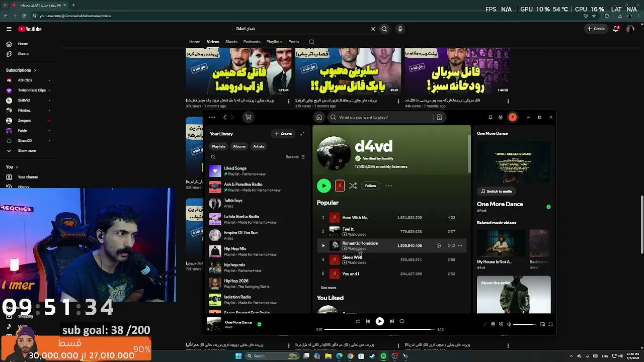
Task: Toggle repeat in Spotify player bar
Action: (402, 321)
